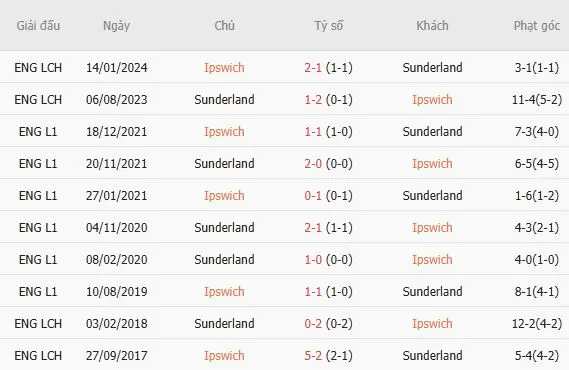Click the 1-1 score from 10/08/2019
Screen dimensions: 569x370
click(x=313, y=291)
